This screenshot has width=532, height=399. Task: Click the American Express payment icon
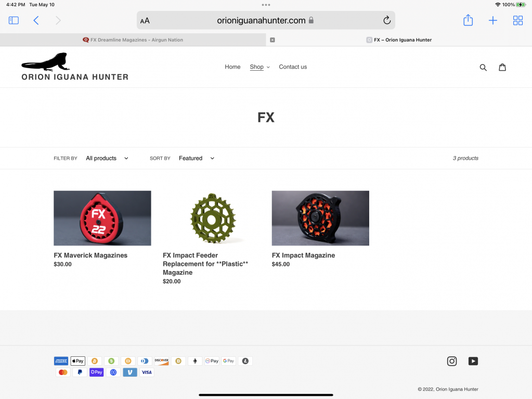tap(61, 361)
